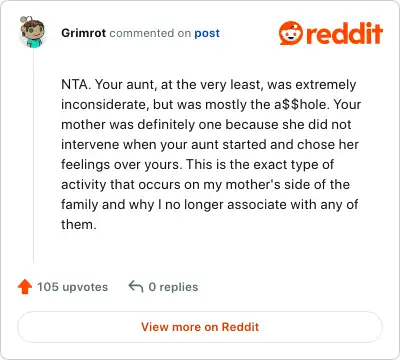Upvote the comment with the orange arrow
Viewport: 400px width, 360px height.
coord(25,287)
